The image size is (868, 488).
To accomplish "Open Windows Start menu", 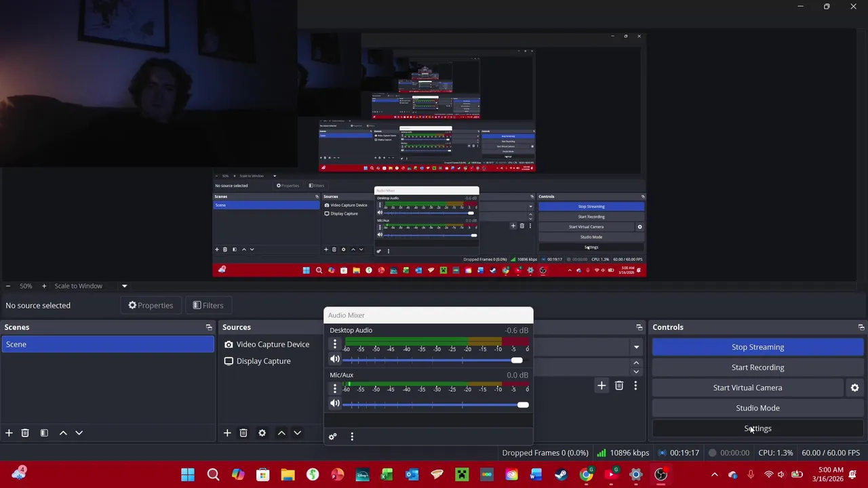I will coord(188,474).
